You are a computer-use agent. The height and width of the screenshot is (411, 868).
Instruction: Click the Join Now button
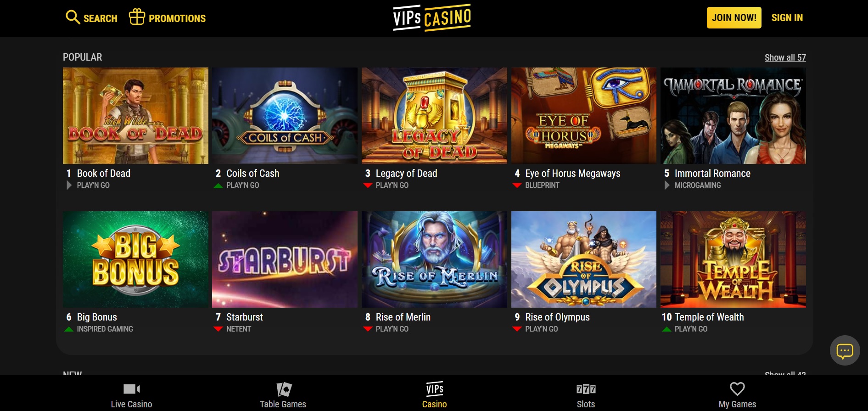(734, 17)
